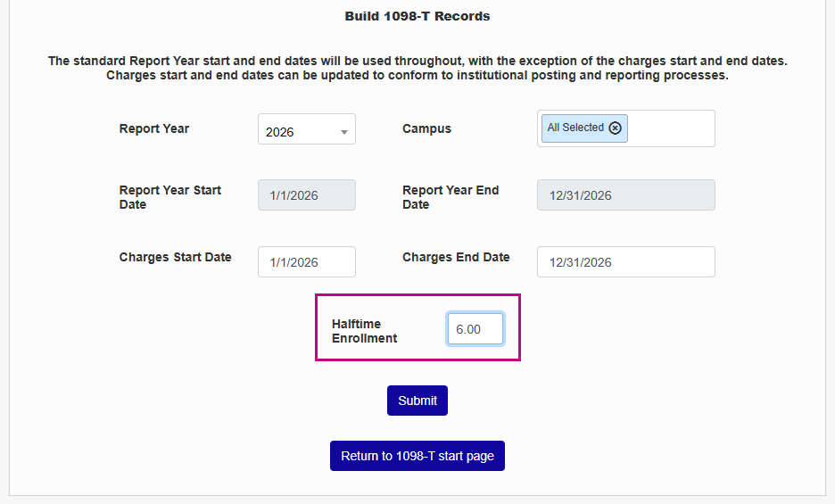Click the Report Year label

pyautogui.click(x=154, y=128)
